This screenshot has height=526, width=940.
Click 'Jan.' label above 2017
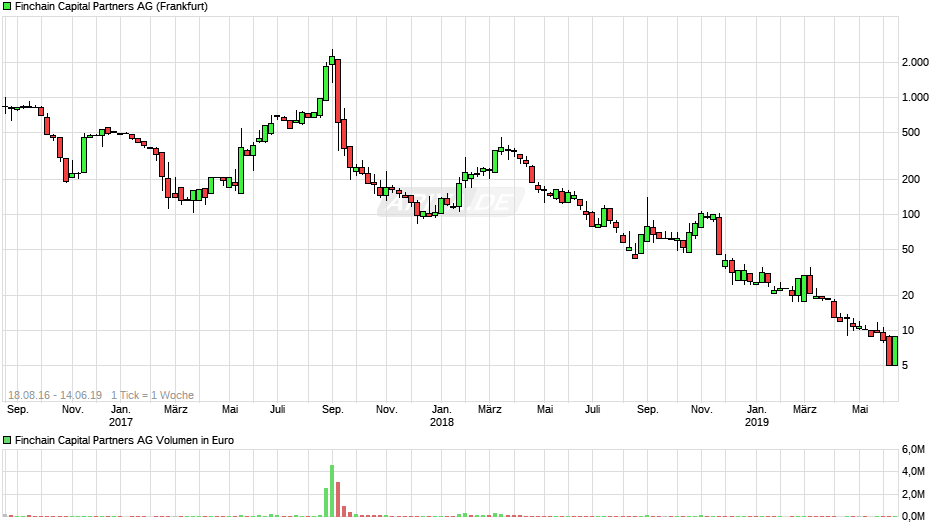tap(120, 410)
